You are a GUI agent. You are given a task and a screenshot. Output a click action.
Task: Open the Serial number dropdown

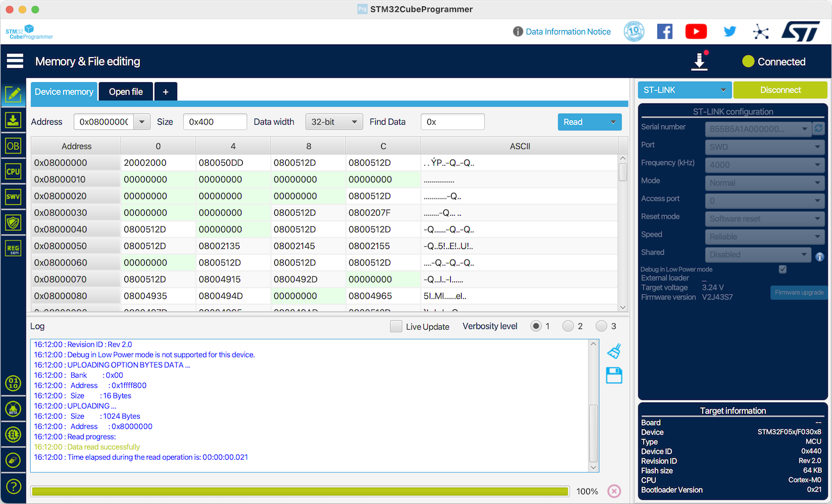click(x=758, y=129)
